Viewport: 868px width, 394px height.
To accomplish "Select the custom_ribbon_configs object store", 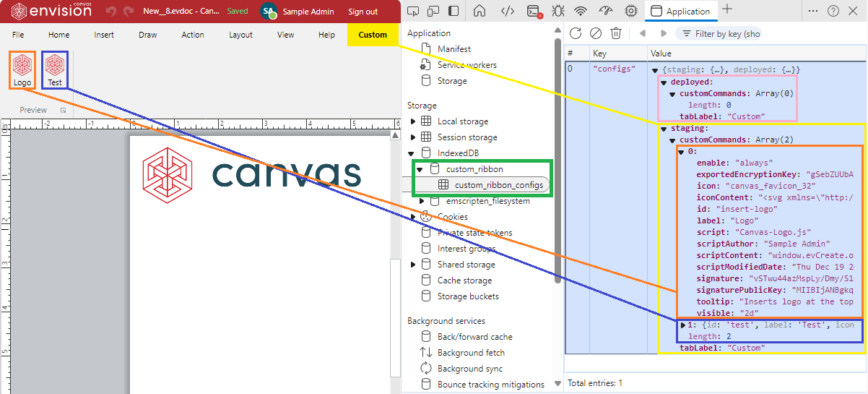I will [x=498, y=185].
